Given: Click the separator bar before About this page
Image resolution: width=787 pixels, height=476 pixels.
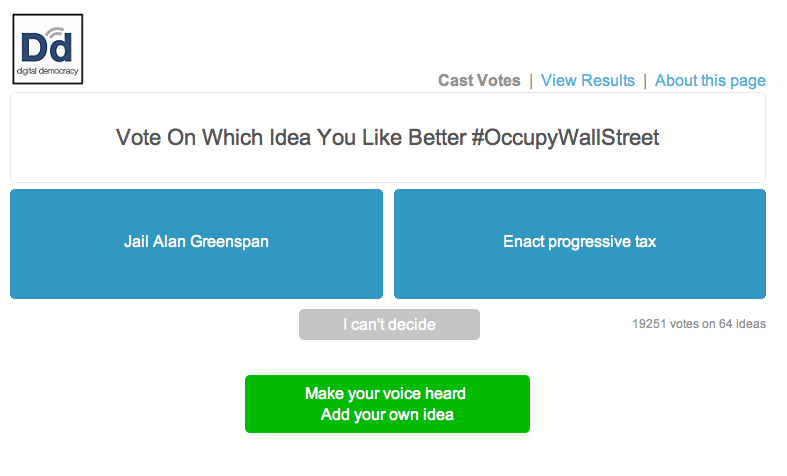Looking at the screenshot, I should tap(645, 81).
